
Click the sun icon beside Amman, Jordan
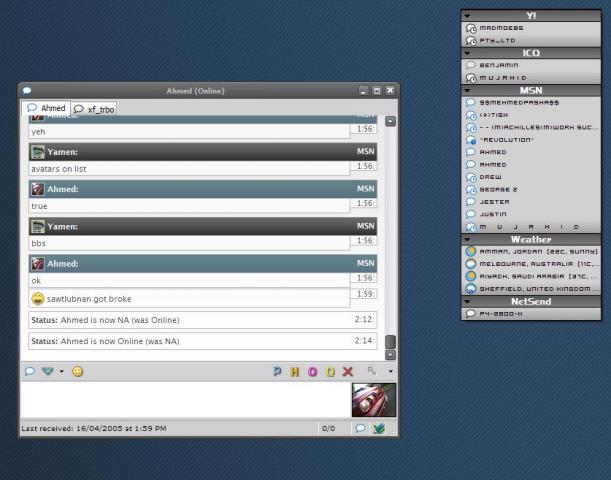click(471, 251)
